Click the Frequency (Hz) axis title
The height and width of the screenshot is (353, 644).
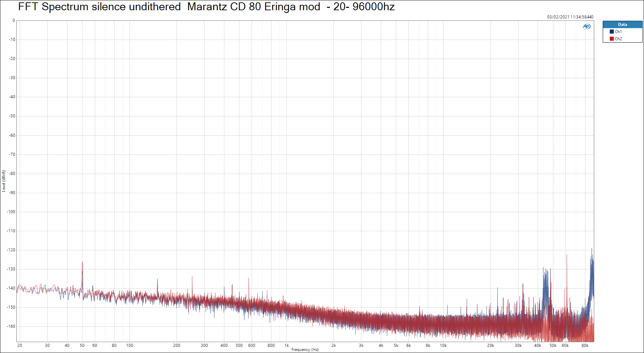coord(305,350)
